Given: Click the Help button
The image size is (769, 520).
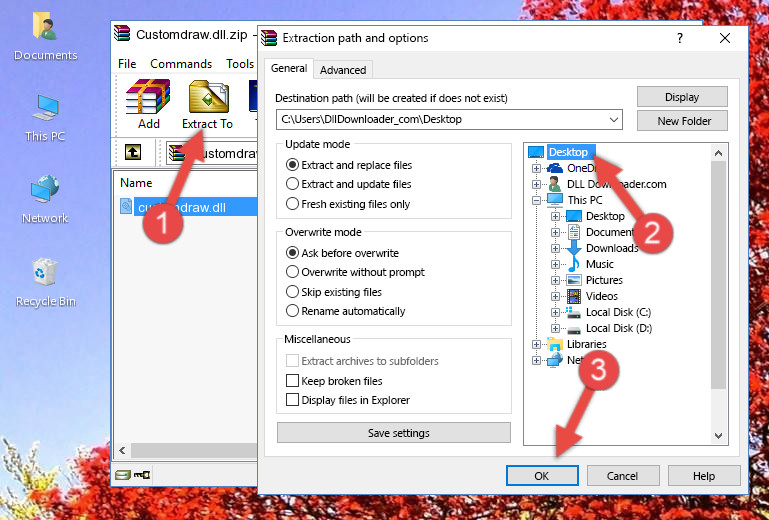Looking at the screenshot, I should pyautogui.click(x=704, y=475).
